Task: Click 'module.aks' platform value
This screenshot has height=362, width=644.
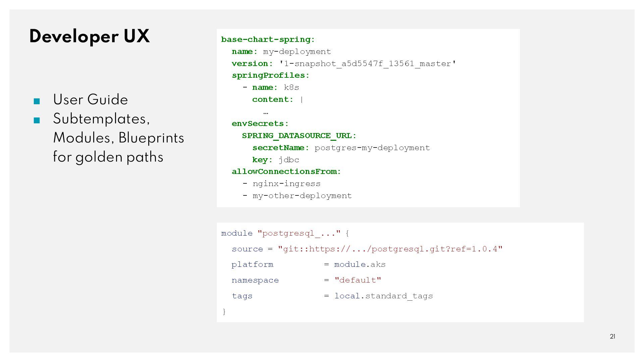Action: coord(360,264)
